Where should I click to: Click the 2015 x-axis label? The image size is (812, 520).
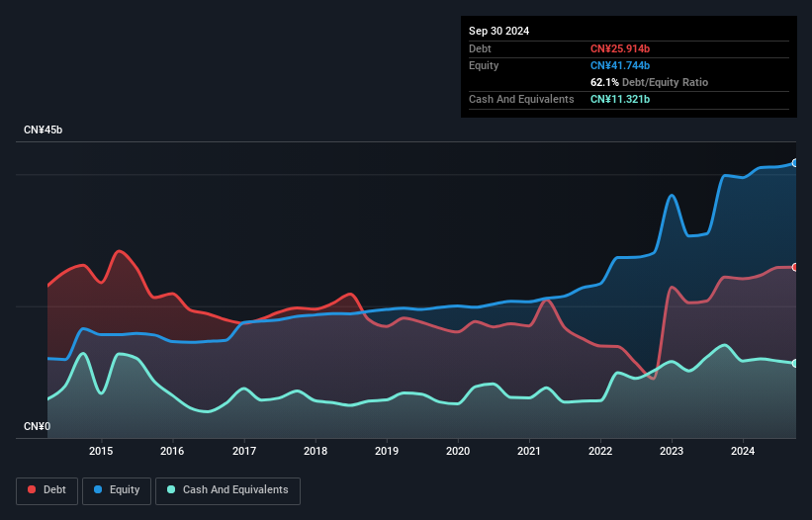tap(101, 451)
